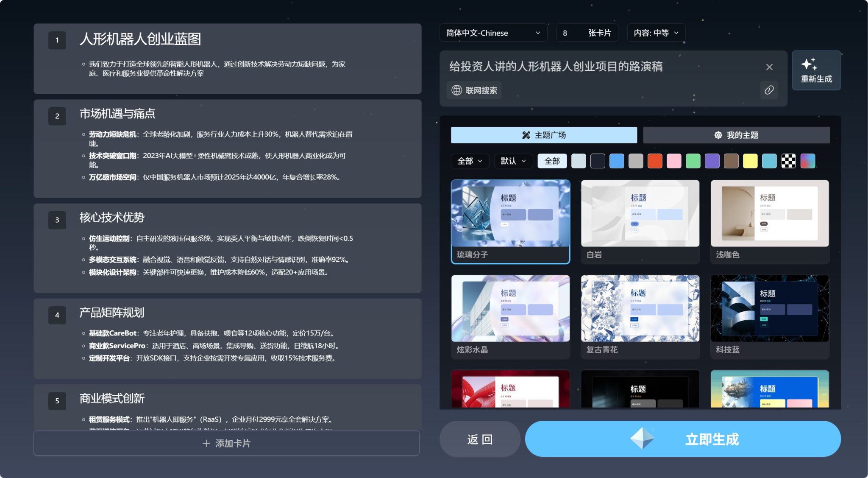Switch to the 我的主题 tab

pyautogui.click(x=737, y=135)
